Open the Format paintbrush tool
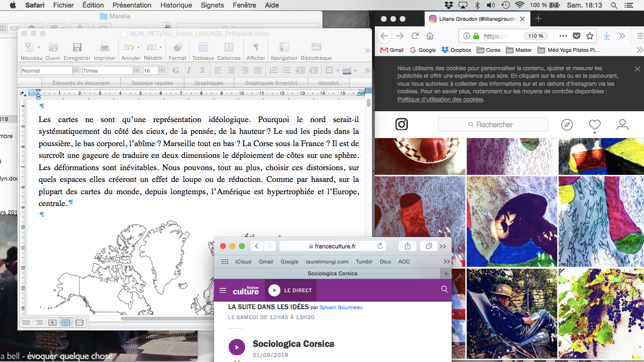 [177, 48]
